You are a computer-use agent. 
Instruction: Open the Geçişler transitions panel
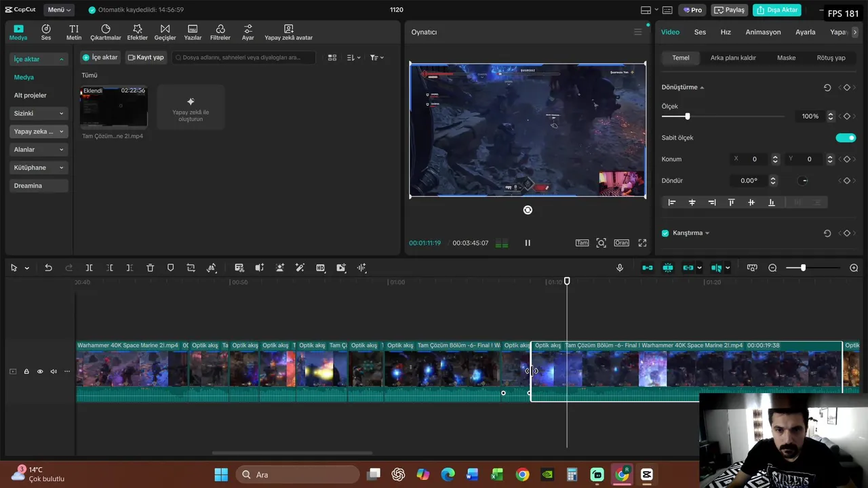165,32
